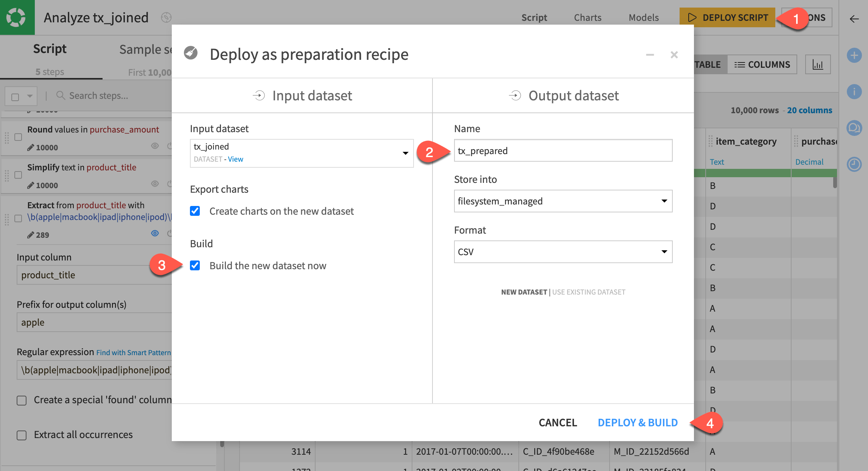Viewport: 868px width, 471px height.
Task: Click the back arrow in right sidebar
Action: click(x=854, y=19)
